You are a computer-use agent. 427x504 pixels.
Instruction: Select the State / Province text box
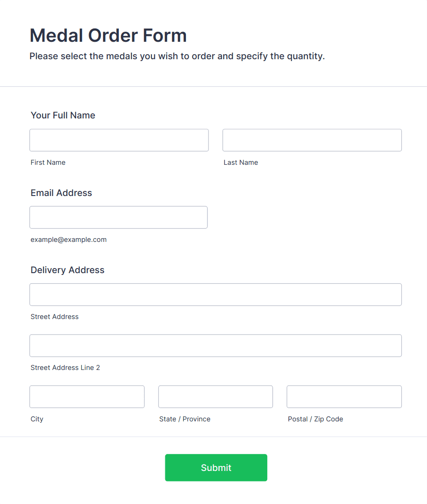(215, 397)
